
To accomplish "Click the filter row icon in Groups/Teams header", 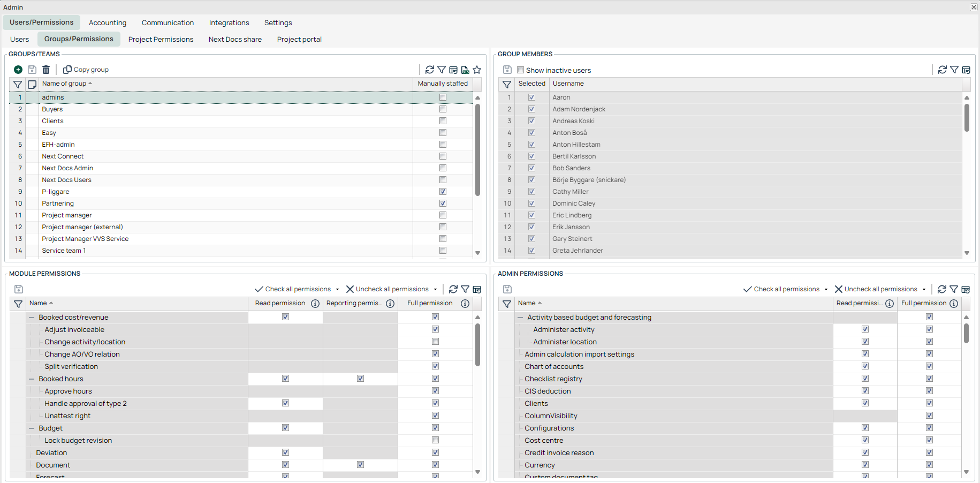I will (x=18, y=84).
